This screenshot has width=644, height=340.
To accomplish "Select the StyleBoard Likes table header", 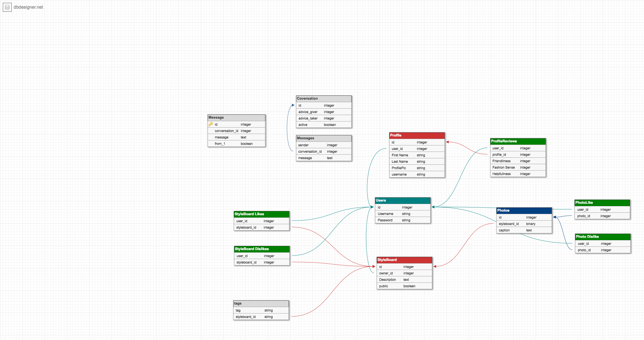I will [261, 214].
